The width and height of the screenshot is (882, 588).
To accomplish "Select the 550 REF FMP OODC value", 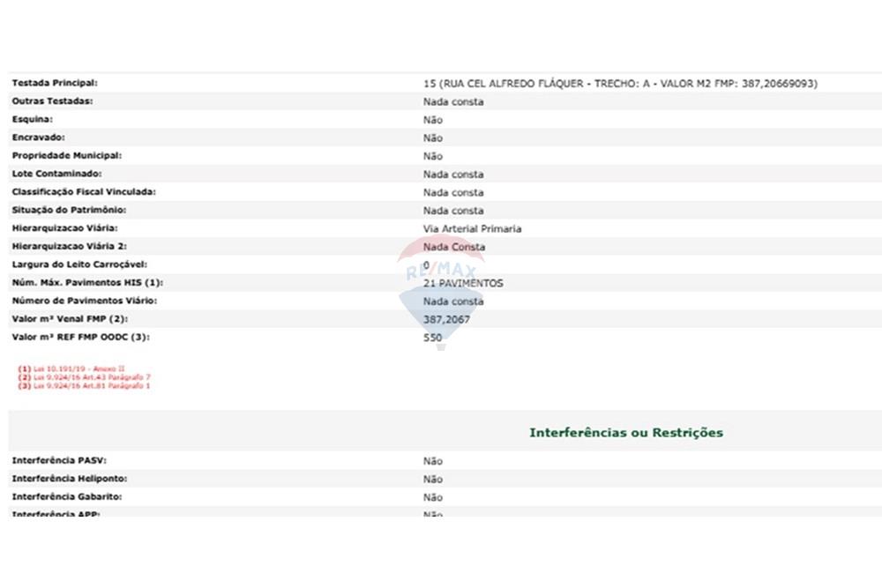I will click(x=432, y=338).
